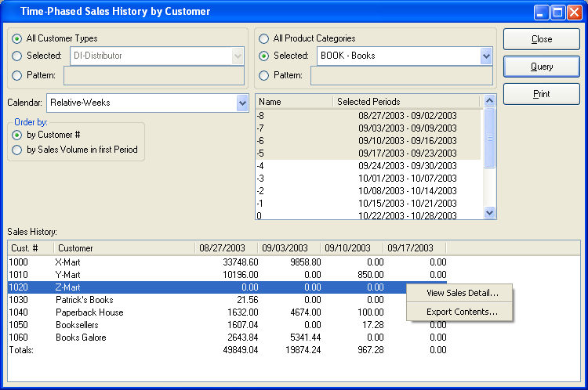
Task: Click the Print button
Action: tap(541, 94)
